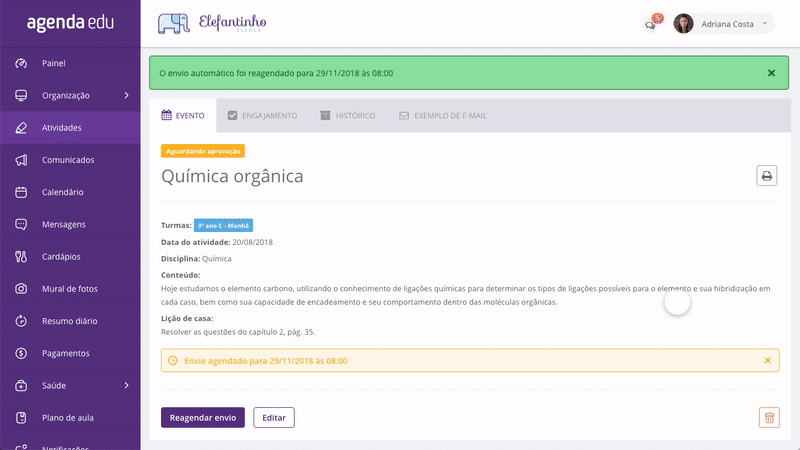Click the Reagendar envio button
800x450 pixels.
203,417
